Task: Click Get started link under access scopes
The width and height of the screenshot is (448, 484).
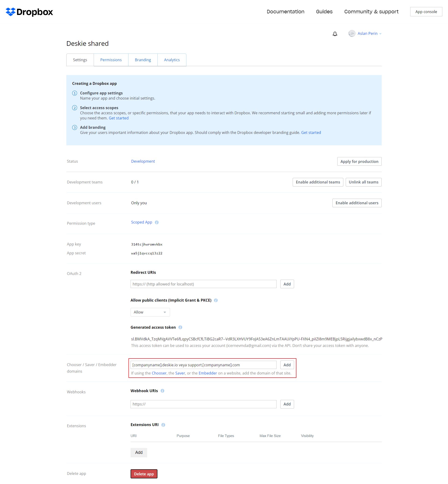Action: pyautogui.click(x=119, y=118)
